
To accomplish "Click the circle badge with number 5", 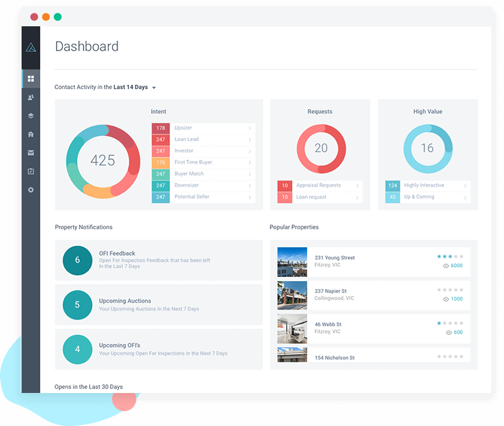I will tap(78, 305).
